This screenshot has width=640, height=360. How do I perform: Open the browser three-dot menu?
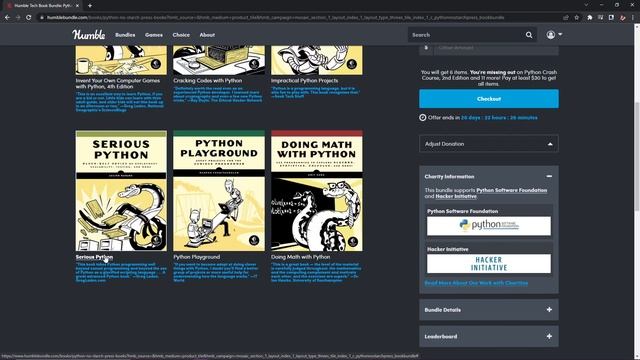(633, 18)
